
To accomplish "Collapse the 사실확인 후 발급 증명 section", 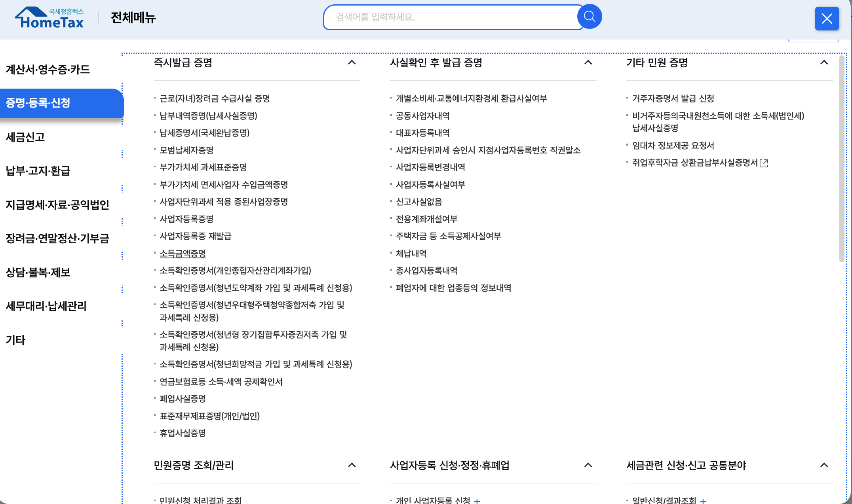I will (x=588, y=63).
